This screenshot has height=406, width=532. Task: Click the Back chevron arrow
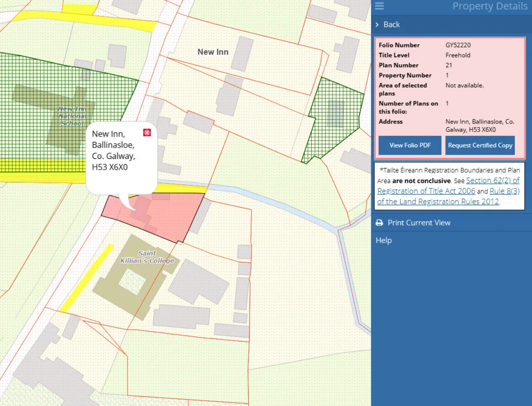pyautogui.click(x=377, y=25)
